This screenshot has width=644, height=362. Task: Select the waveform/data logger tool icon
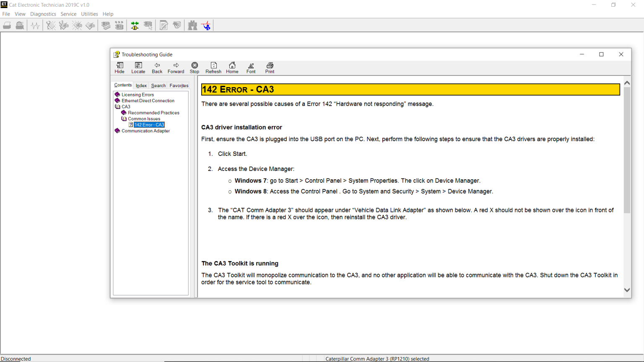coord(35,25)
